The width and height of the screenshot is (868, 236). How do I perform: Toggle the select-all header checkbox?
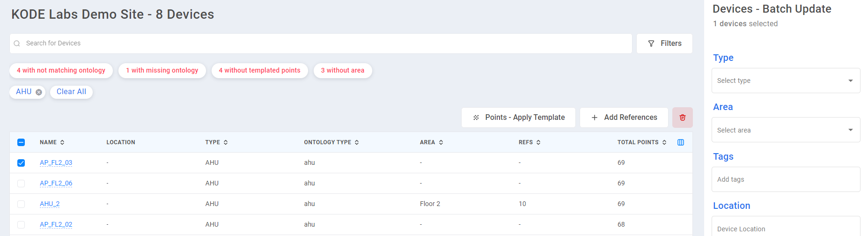pos(21,142)
